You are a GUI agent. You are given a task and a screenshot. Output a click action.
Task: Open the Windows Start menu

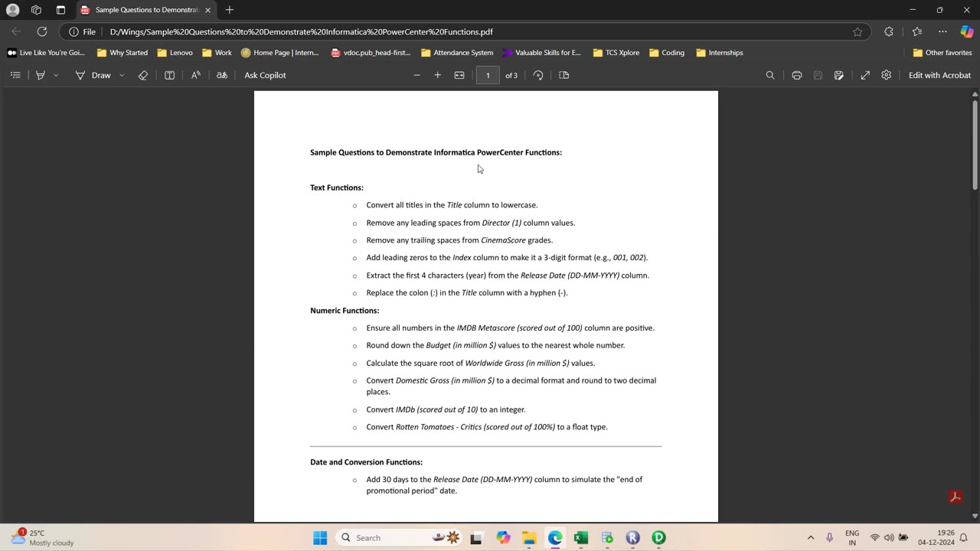click(320, 538)
